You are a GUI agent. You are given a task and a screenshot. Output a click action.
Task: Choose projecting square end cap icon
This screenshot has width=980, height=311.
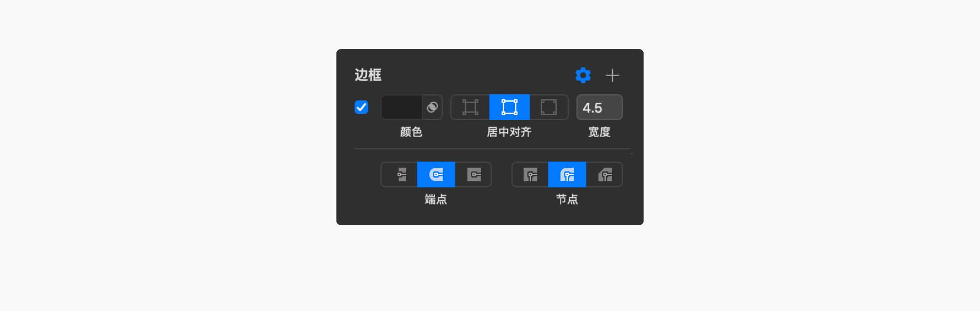(473, 174)
